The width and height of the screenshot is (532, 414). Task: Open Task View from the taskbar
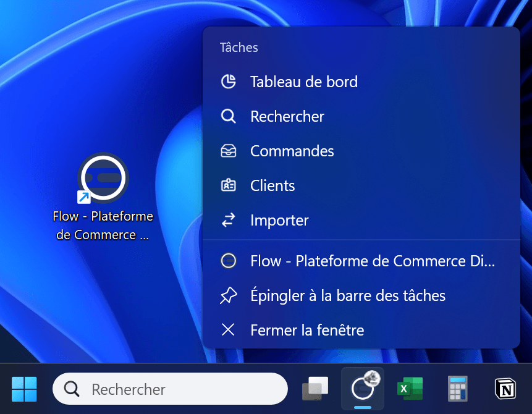point(315,389)
